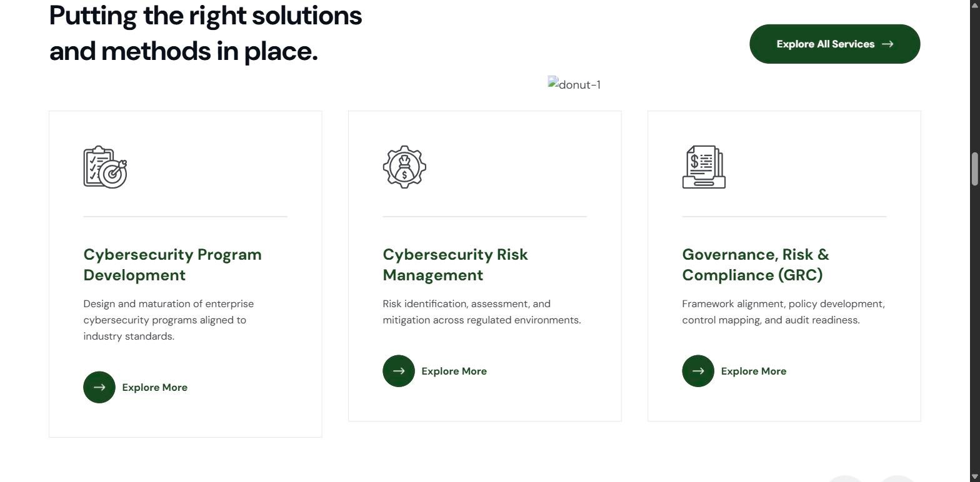Click the dollar document icon for GRC

(704, 167)
